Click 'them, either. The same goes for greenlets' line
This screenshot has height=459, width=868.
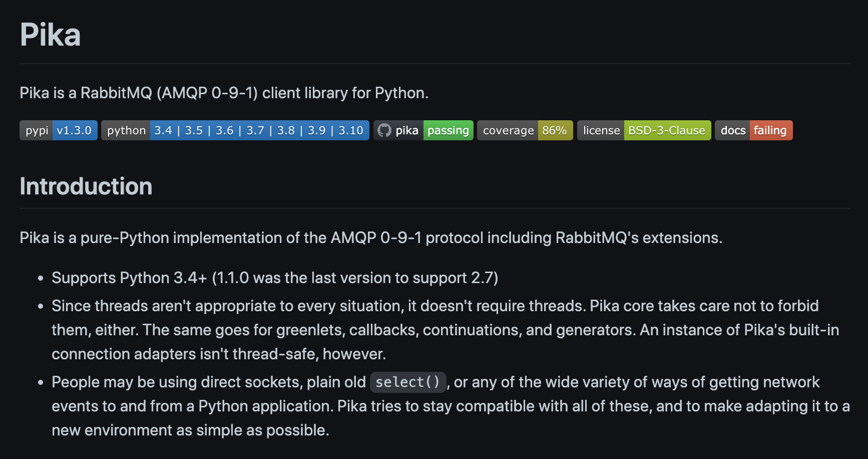click(446, 330)
